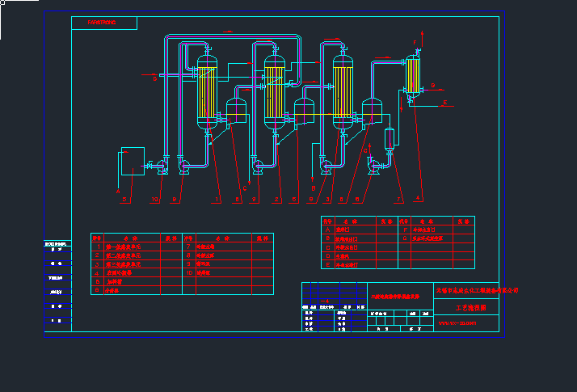Select the square feed tank symbol
The height and width of the screenshot is (392, 577).
(x=131, y=160)
